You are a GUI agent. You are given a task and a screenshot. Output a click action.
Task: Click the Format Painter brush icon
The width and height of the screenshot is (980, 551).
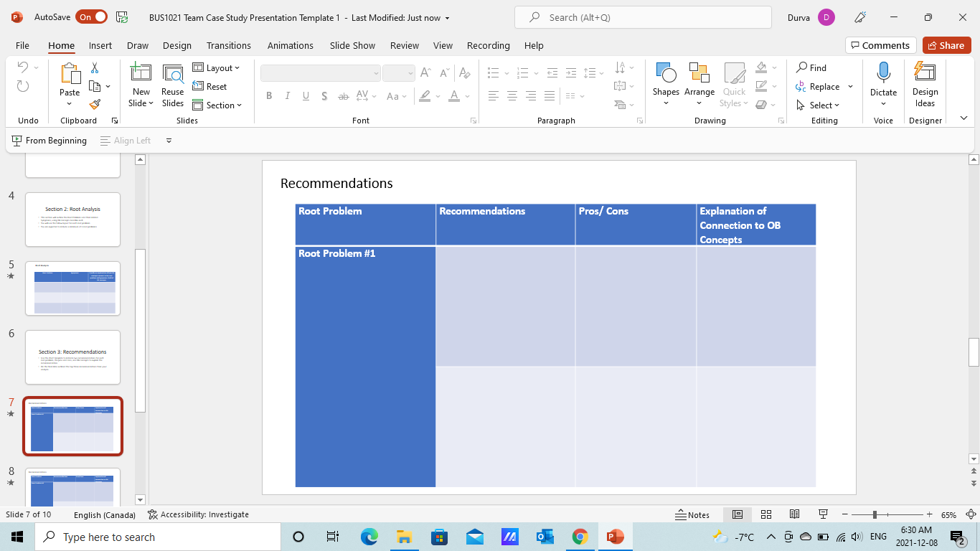tap(95, 104)
